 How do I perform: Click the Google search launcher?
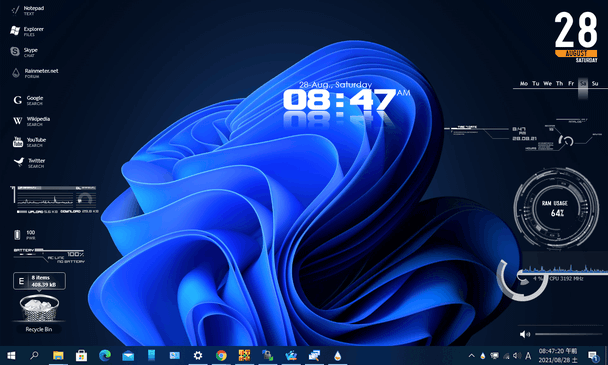[x=28, y=100]
